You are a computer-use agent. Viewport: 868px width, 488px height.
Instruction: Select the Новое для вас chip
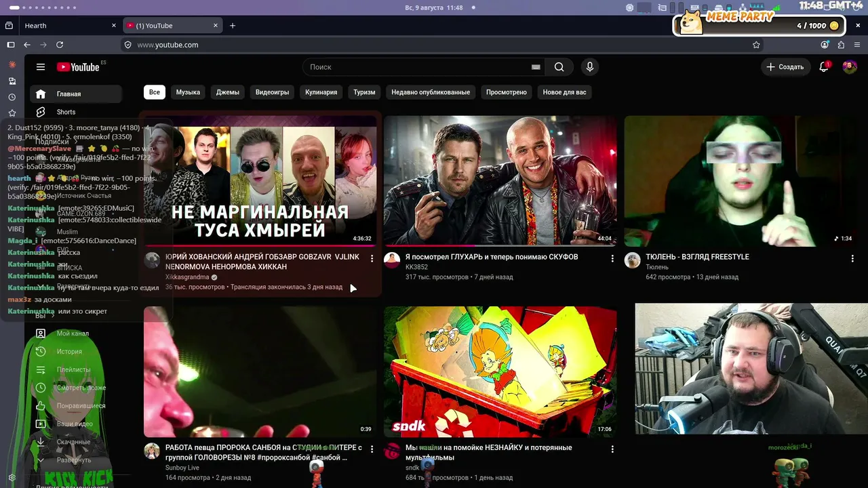coord(564,92)
